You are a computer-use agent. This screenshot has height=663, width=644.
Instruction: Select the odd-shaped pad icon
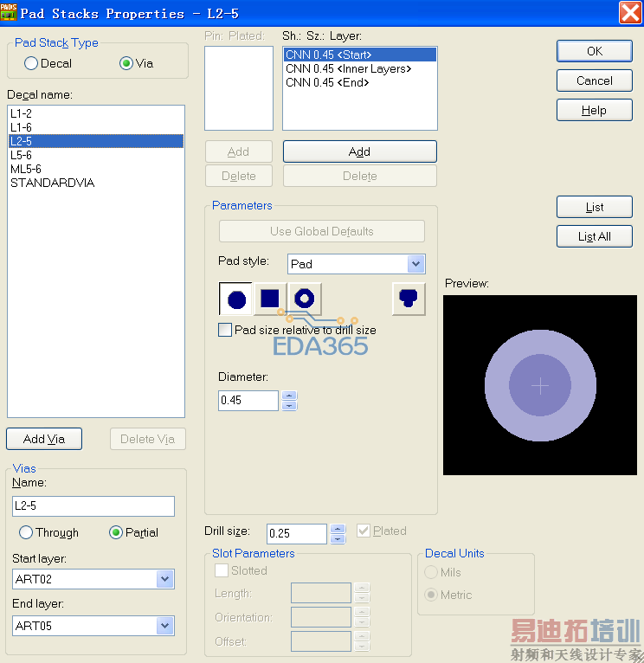(x=409, y=299)
